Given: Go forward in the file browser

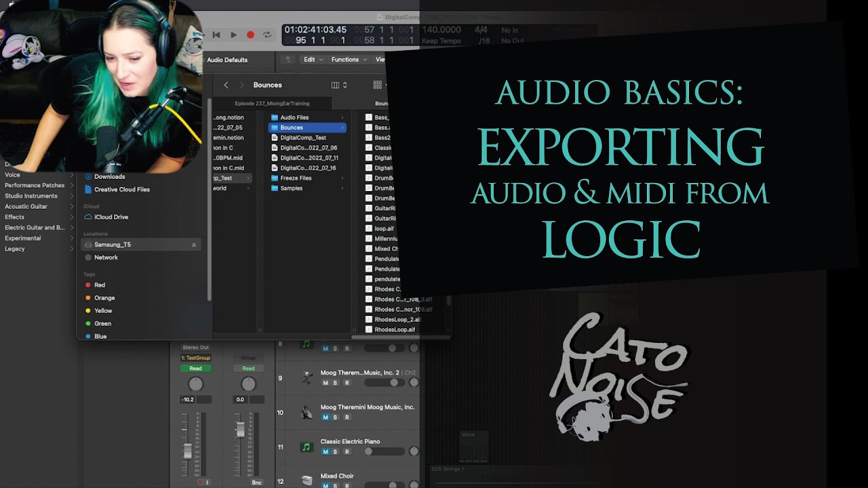Looking at the screenshot, I should pyautogui.click(x=241, y=85).
